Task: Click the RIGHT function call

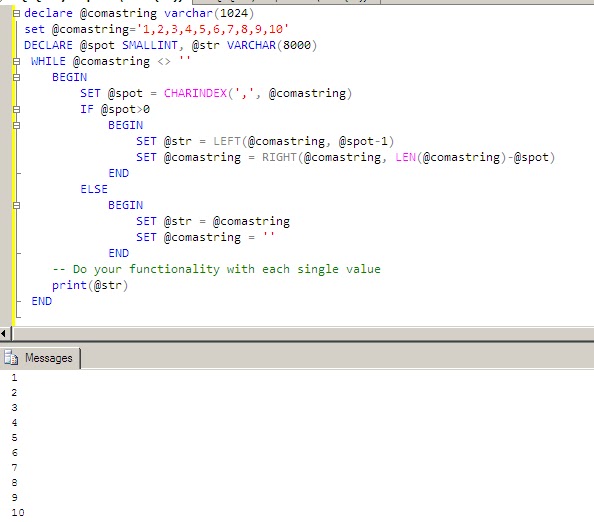Action: 408,157
